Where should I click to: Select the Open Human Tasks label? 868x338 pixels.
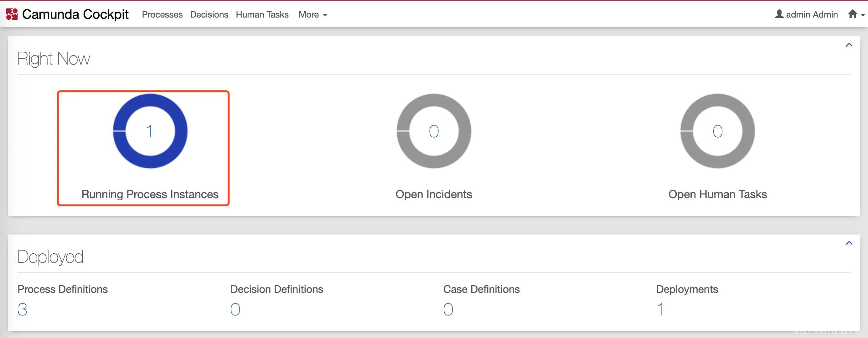[718, 194]
